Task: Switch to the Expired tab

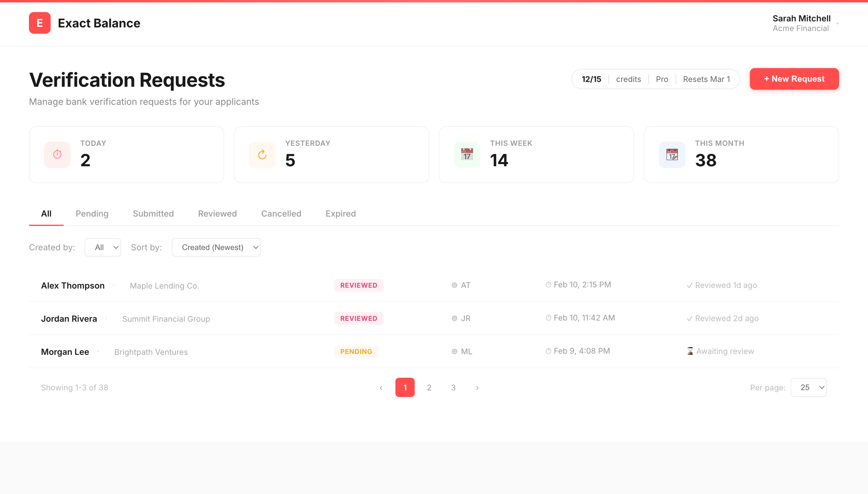Action: 341,213
